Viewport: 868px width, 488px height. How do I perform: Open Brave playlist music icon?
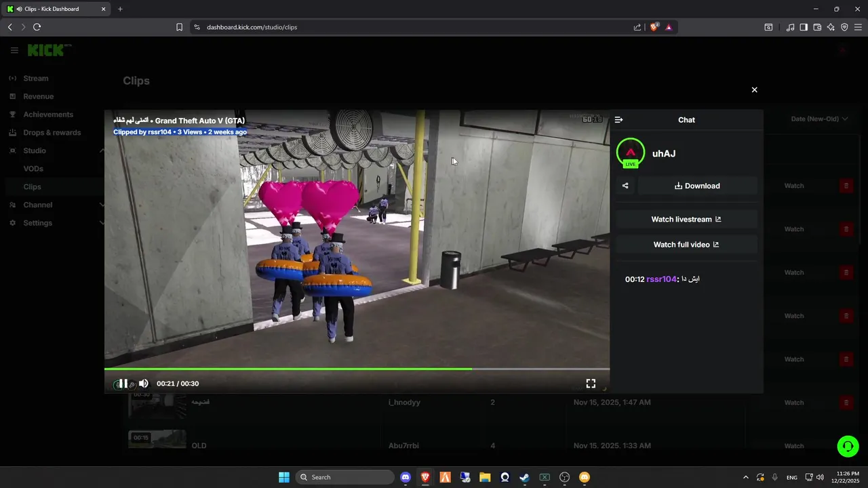pyautogui.click(x=790, y=27)
